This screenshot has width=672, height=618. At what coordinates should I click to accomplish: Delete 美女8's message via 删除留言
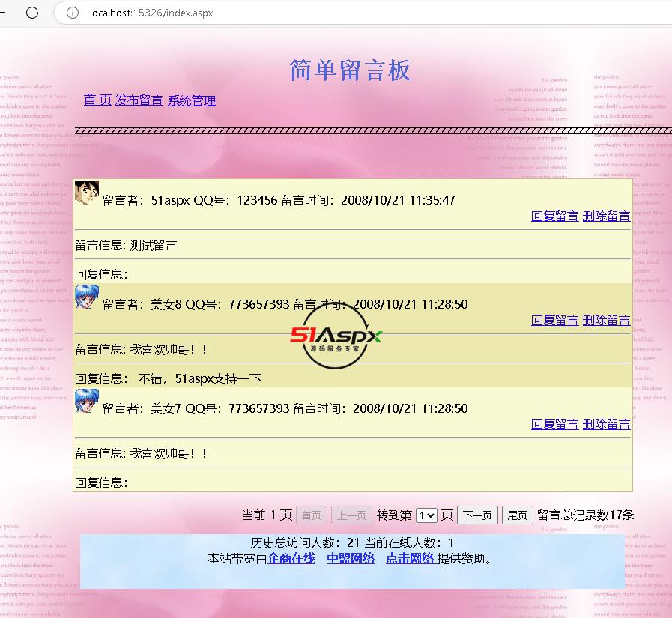point(606,320)
